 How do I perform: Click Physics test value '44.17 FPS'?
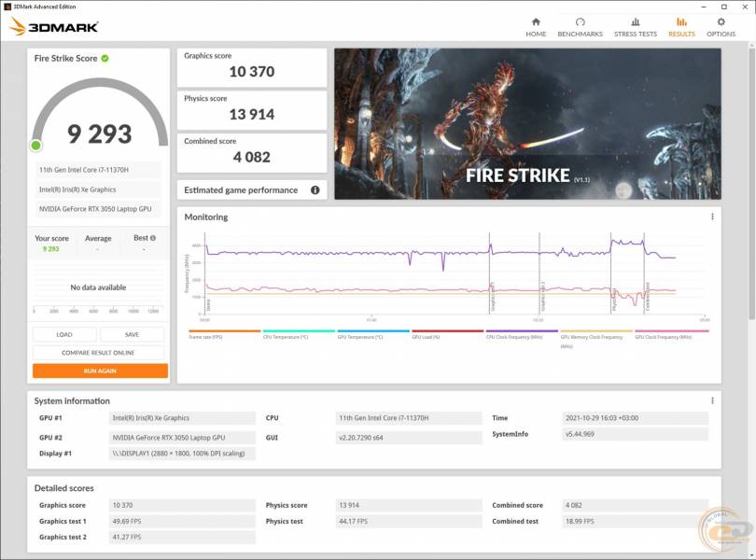point(409,521)
